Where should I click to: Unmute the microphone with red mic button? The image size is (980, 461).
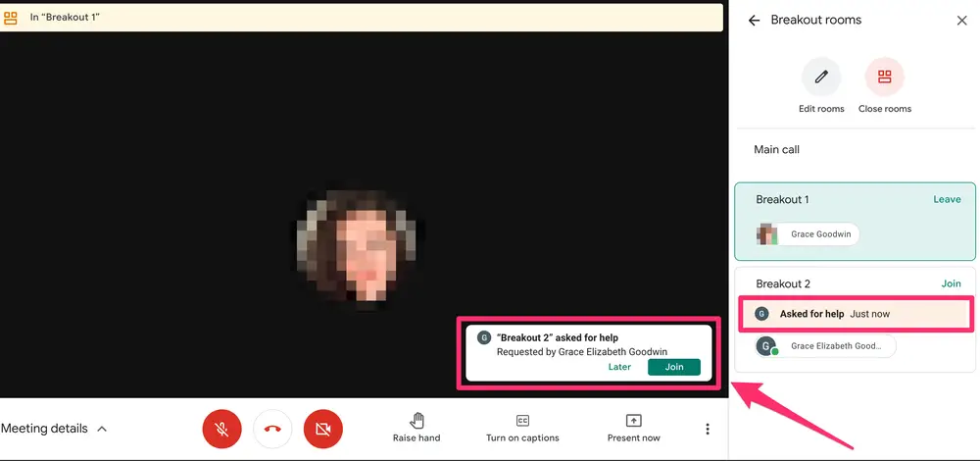(222, 429)
